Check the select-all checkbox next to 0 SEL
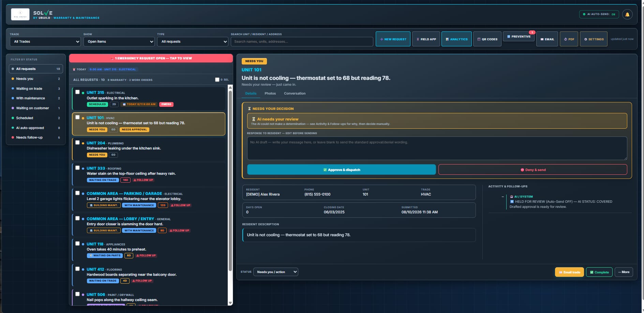The width and height of the screenshot is (644, 313). (217, 80)
